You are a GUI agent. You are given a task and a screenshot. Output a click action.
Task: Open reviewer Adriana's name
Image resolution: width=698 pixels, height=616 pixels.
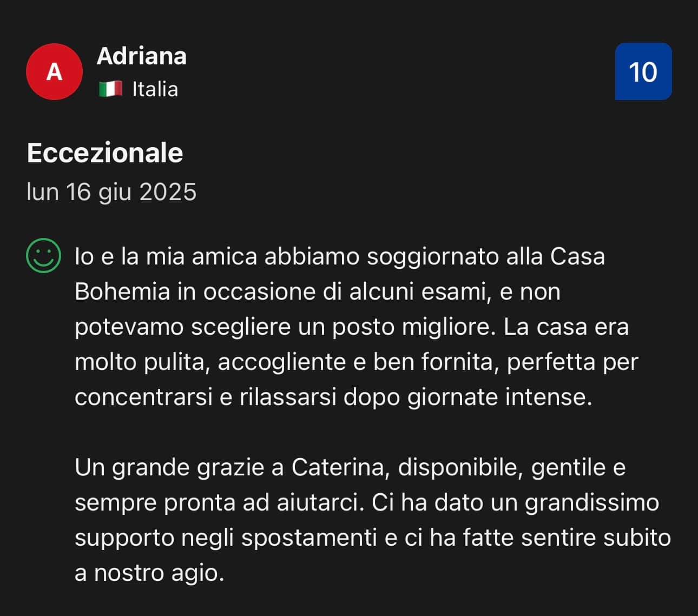[x=142, y=56]
